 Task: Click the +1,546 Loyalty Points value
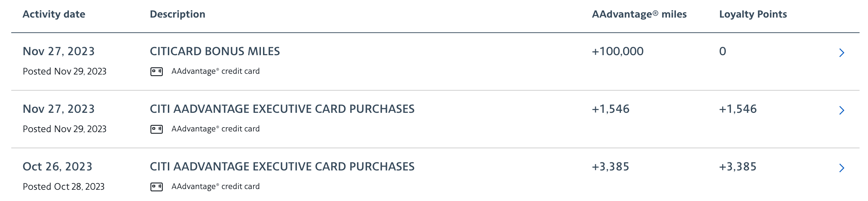click(738, 109)
